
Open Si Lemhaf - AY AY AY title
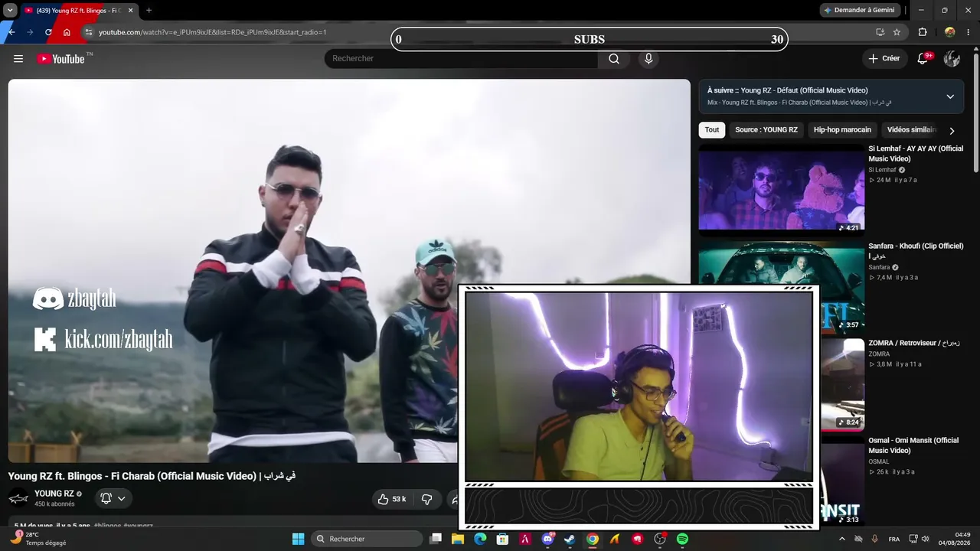[x=916, y=154]
